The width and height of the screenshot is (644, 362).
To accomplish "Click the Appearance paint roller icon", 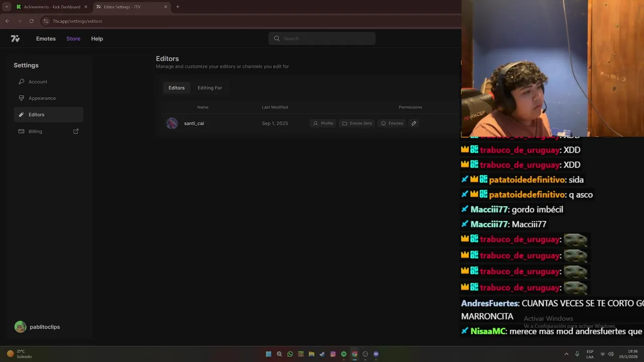I will tap(21, 98).
